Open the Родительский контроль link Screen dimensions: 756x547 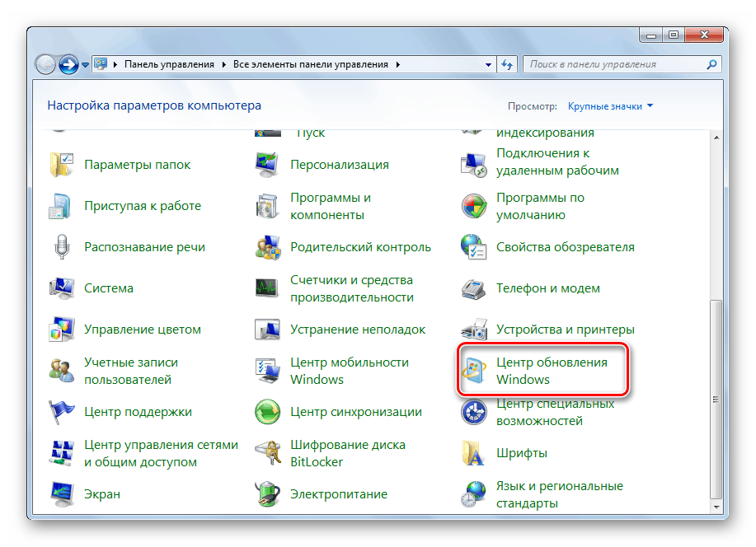360,247
